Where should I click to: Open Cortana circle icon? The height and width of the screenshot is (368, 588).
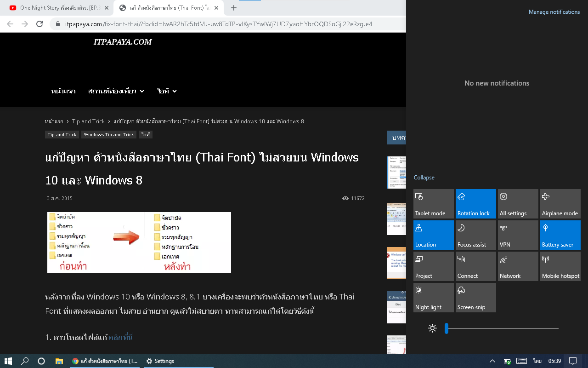41,361
